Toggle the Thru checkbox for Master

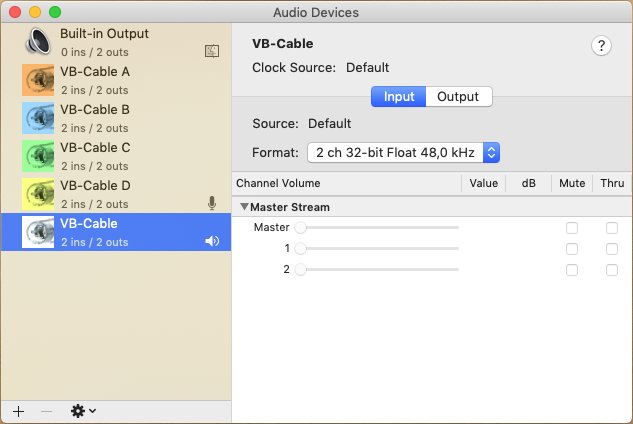(612, 228)
